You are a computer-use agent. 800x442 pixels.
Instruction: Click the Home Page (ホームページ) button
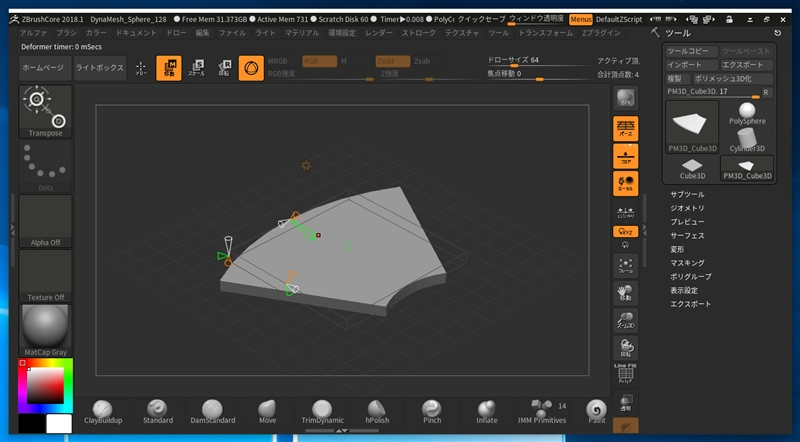click(43, 68)
